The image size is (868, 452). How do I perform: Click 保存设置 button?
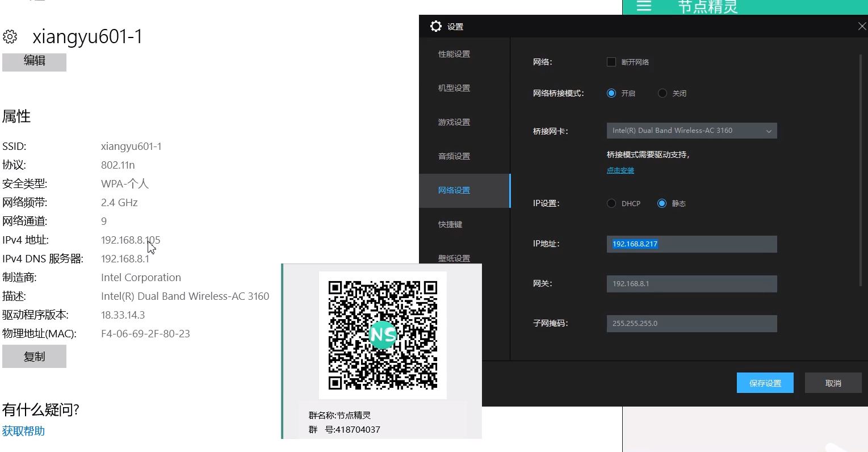[x=765, y=383]
